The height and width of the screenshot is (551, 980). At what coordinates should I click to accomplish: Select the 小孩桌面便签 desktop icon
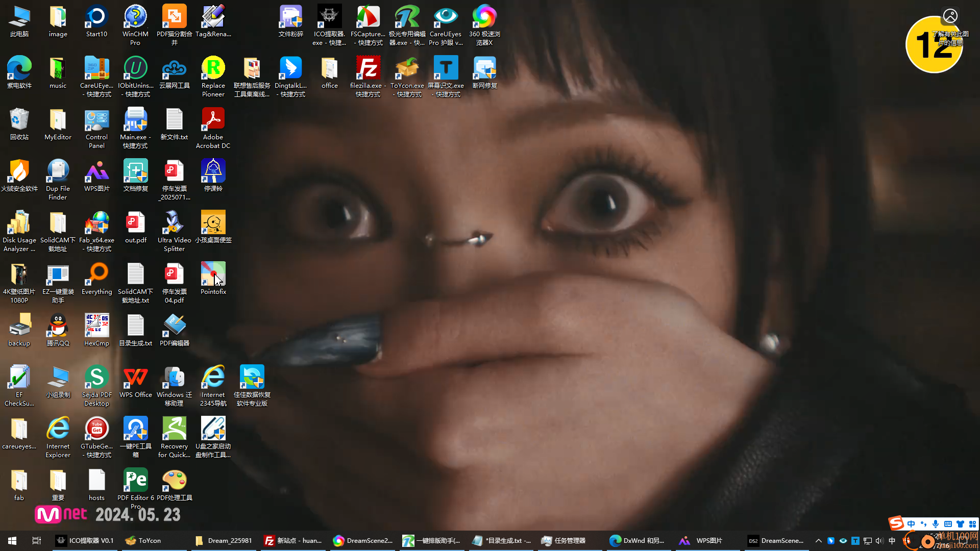click(213, 227)
